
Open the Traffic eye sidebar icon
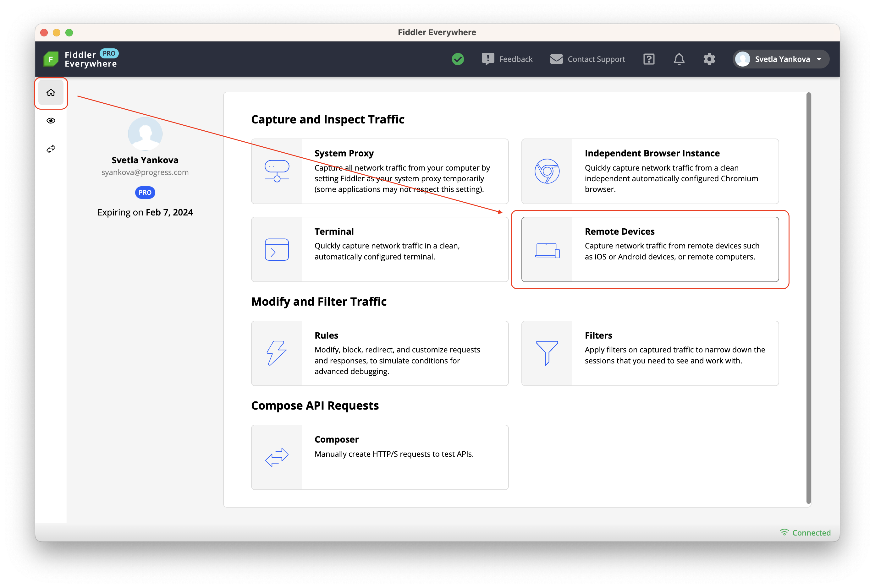[51, 121]
